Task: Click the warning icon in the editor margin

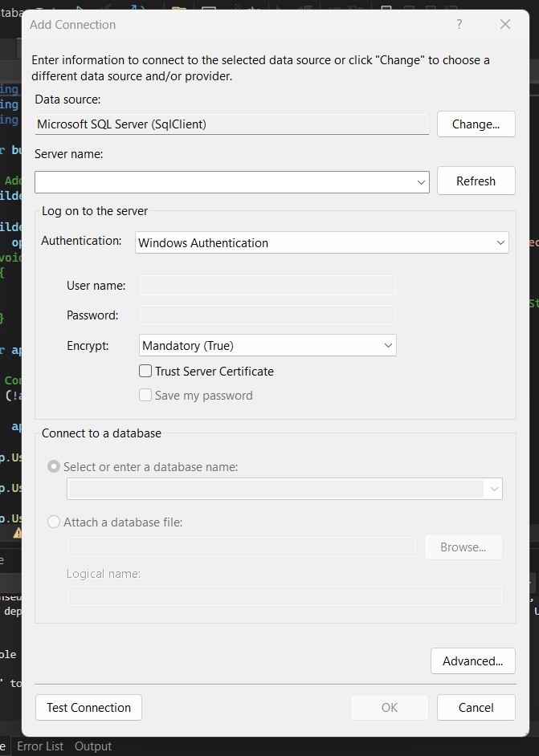Action: (17, 533)
